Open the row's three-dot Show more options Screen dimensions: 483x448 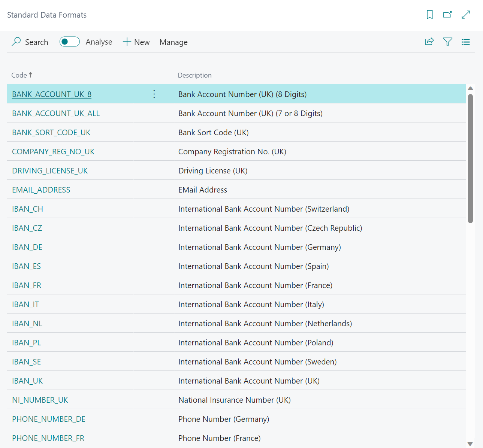point(154,94)
